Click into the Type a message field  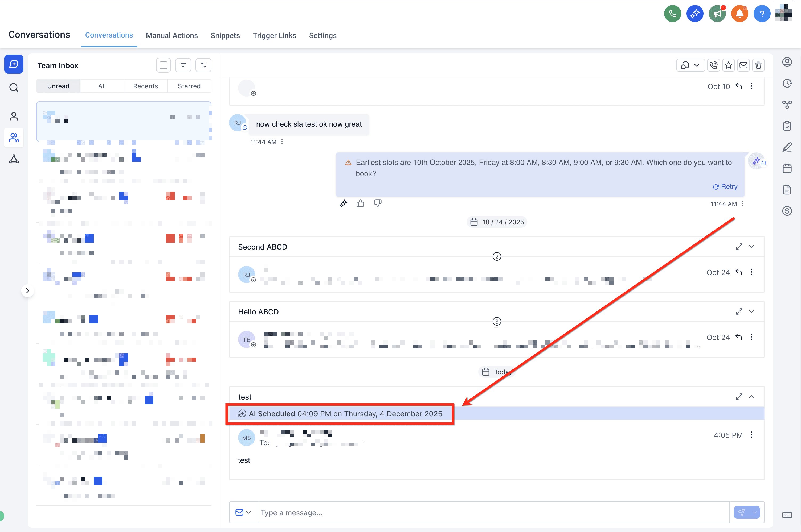click(x=374, y=512)
